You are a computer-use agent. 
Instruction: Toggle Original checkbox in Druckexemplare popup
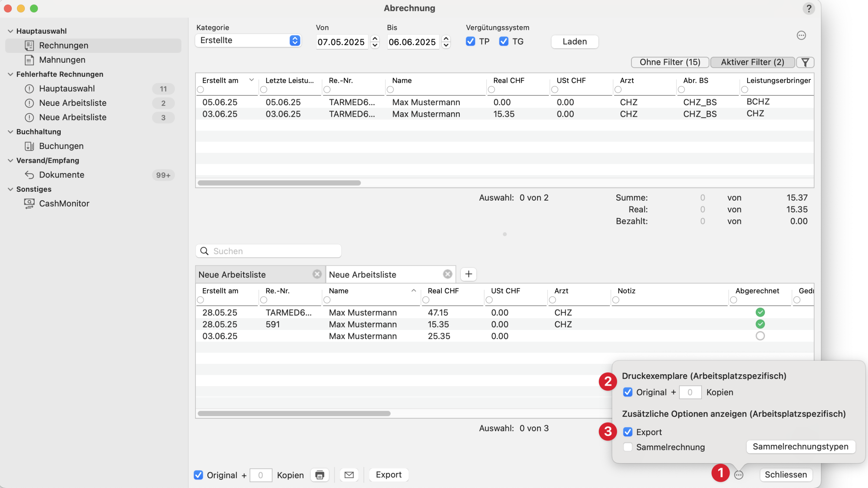[x=628, y=392]
